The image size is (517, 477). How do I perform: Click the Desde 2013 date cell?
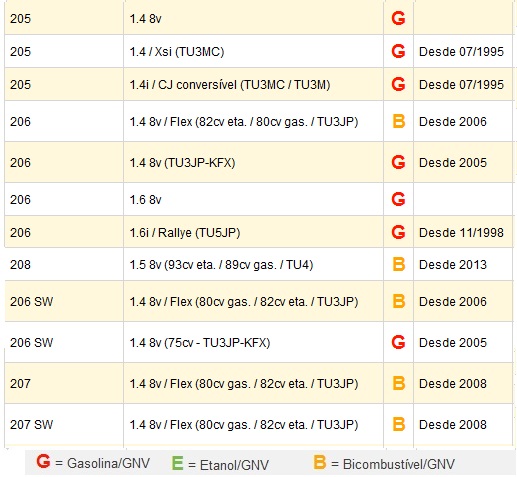pos(463,265)
